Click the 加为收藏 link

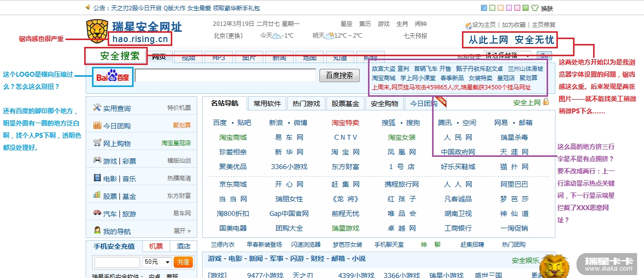pyautogui.click(x=514, y=25)
